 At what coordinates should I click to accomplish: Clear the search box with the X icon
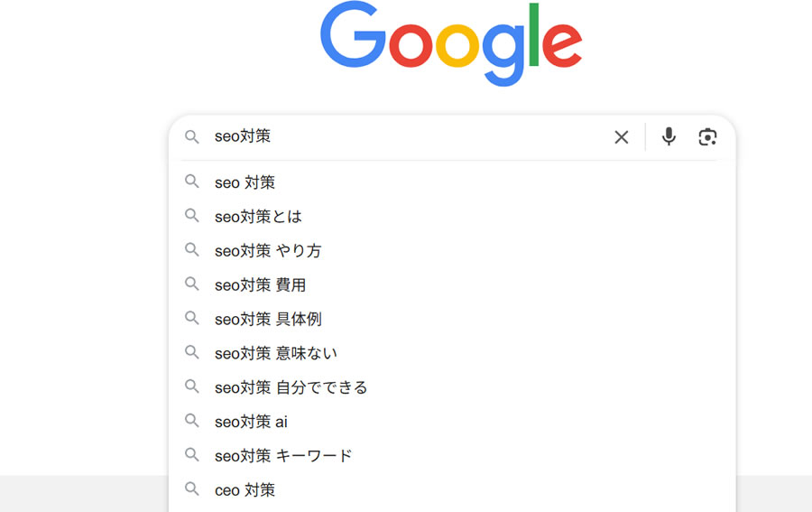click(621, 137)
